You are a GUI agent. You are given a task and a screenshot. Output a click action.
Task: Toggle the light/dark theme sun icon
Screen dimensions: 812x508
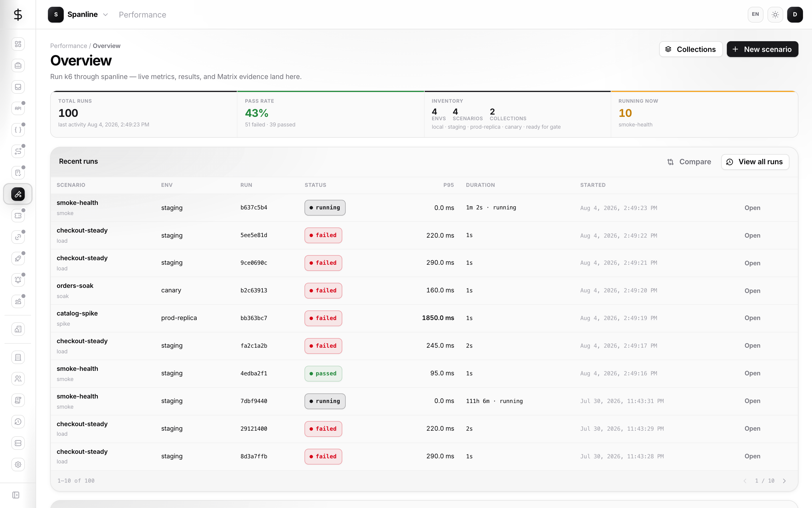[x=775, y=14]
